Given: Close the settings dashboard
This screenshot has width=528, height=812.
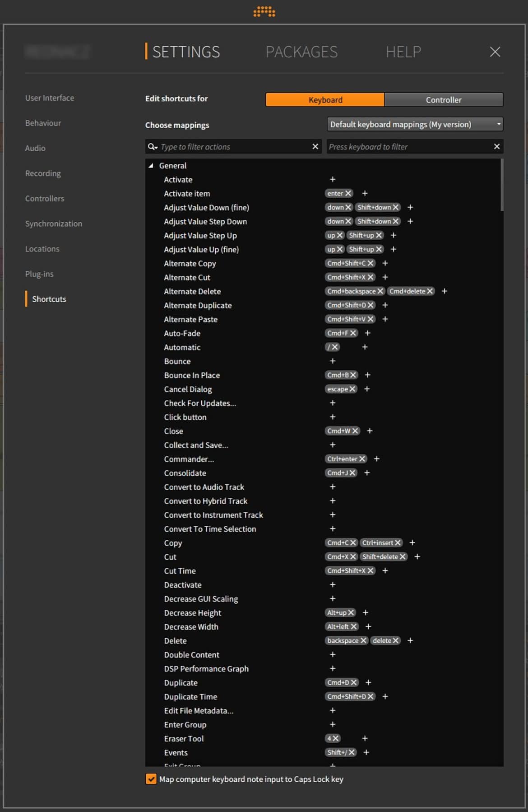Looking at the screenshot, I should (495, 52).
